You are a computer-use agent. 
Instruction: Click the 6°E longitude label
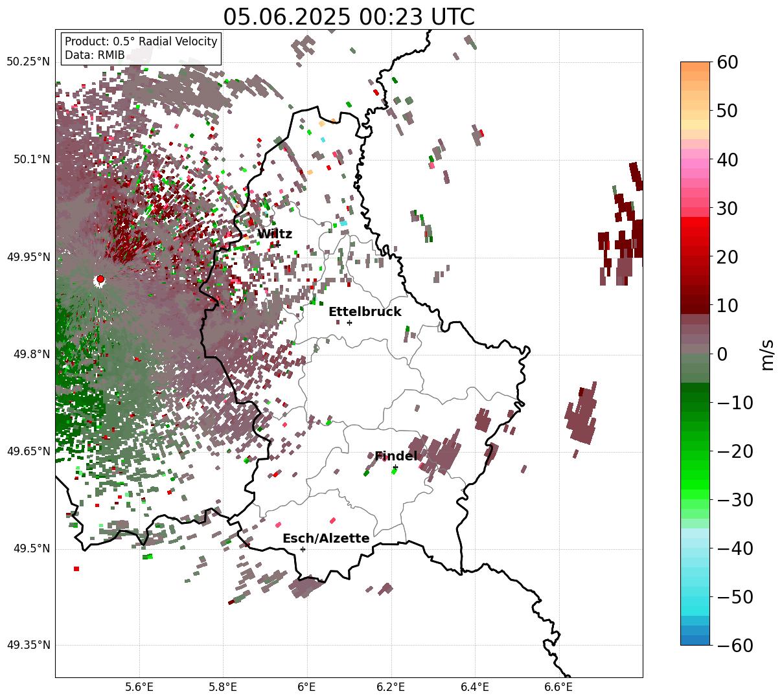306,687
